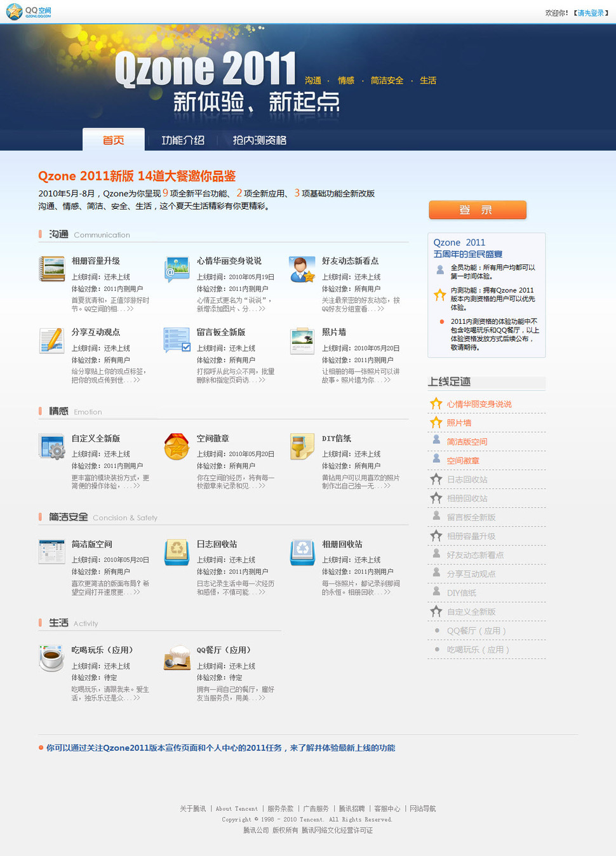Click the star icon beside 照片墙 in 上线足迹
The width and height of the screenshot is (616, 856).
(436, 422)
